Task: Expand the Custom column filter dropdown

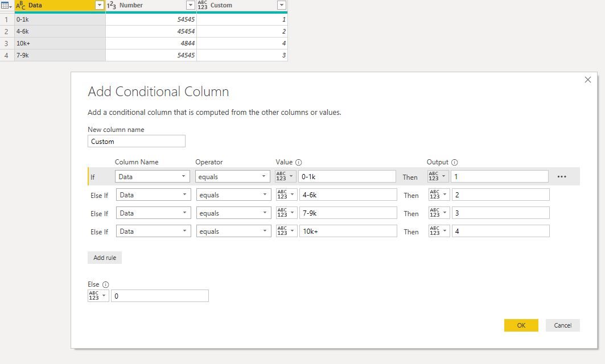Action: click(282, 5)
